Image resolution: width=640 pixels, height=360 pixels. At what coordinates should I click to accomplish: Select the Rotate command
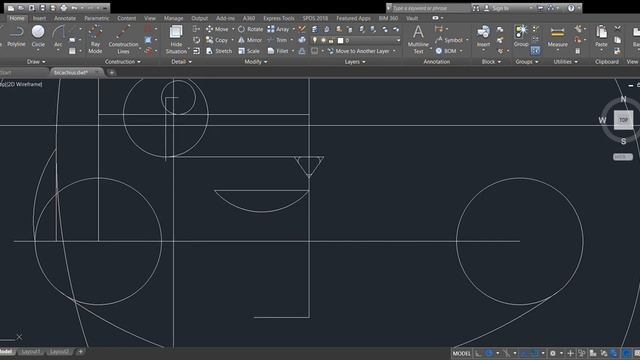[x=251, y=29]
